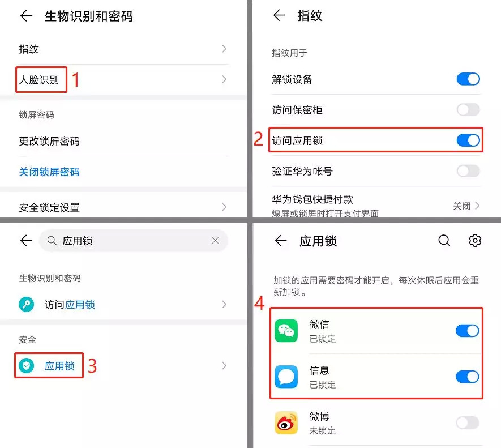Expand 安全锁定设置 via its chevron
Image resolution: width=501 pixels, height=448 pixels.
coord(224,207)
